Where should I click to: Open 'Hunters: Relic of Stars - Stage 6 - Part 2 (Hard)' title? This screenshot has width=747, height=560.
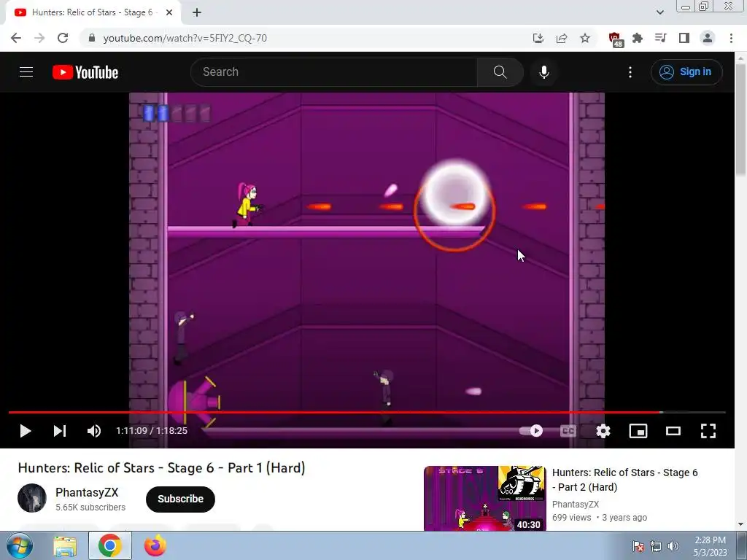click(624, 480)
